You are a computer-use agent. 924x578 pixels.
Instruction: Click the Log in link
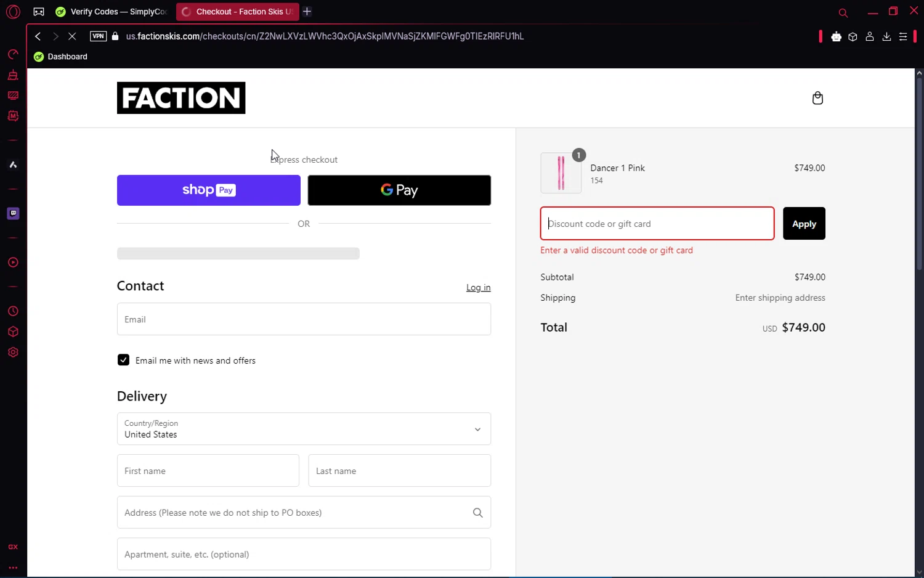pyautogui.click(x=478, y=288)
